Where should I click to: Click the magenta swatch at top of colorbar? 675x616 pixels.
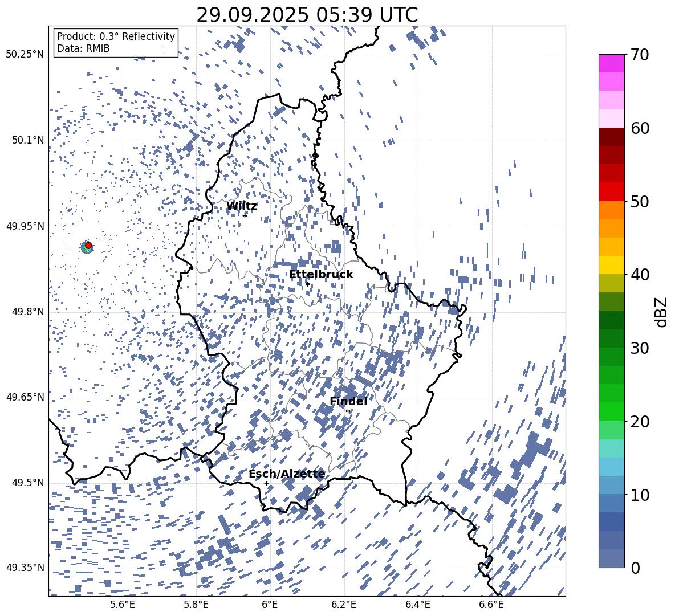point(611,63)
